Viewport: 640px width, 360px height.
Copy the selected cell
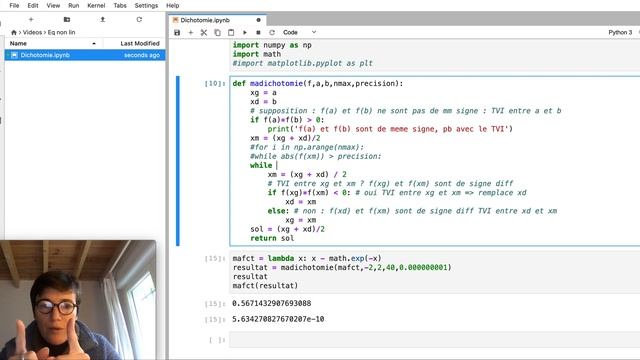[x=218, y=32]
